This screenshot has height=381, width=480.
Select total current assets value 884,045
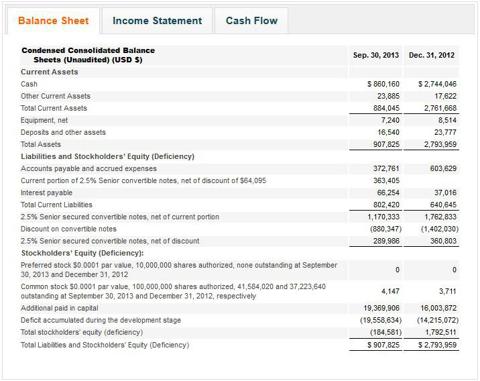386,108
